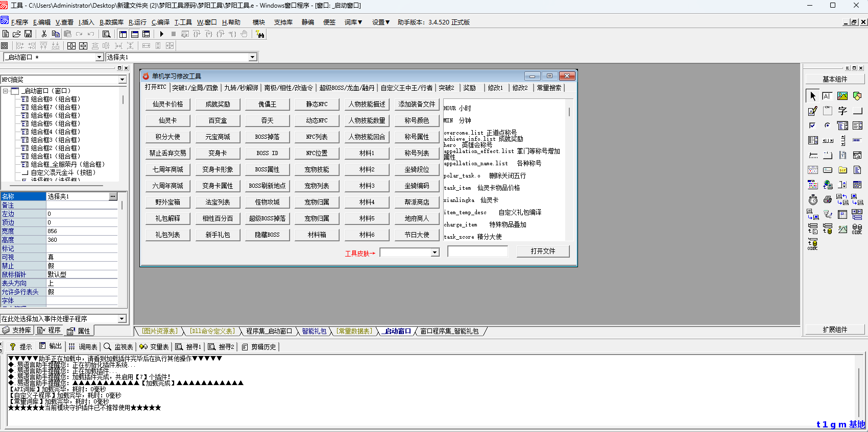Open the F.程序 menu
Screen dimensions: 868x432
[x=19, y=22]
